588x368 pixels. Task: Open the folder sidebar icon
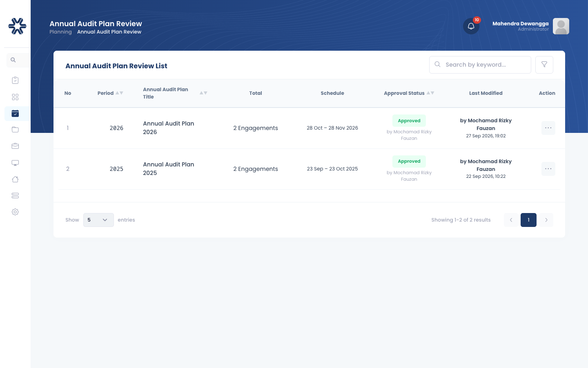click(x=15, y=130)
